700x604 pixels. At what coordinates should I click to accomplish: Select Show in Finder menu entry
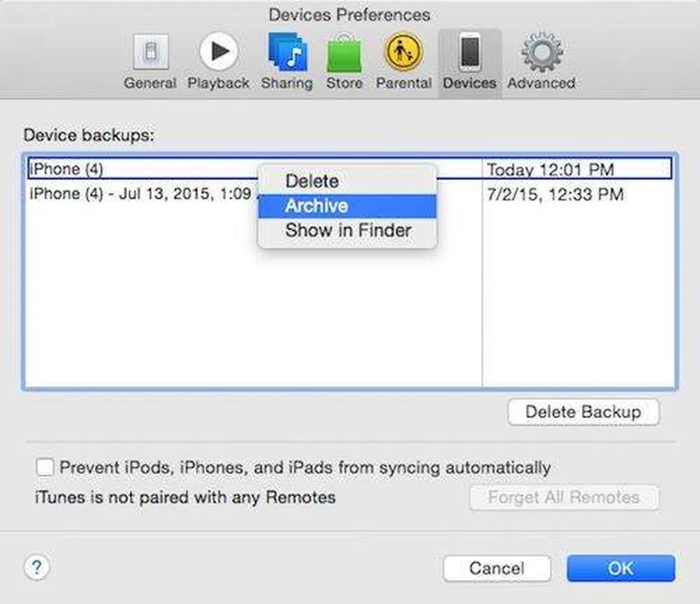point(347,231)
